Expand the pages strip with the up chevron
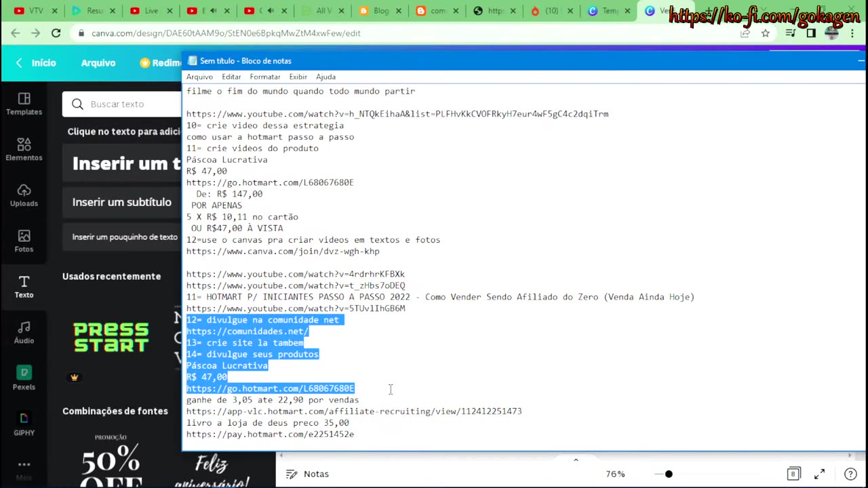868x488 pixels. (x=576, y=460)
